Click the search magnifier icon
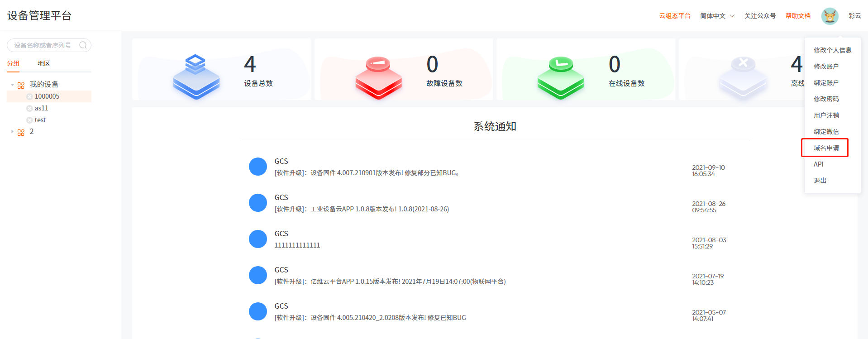 click(x=83, y=45)
